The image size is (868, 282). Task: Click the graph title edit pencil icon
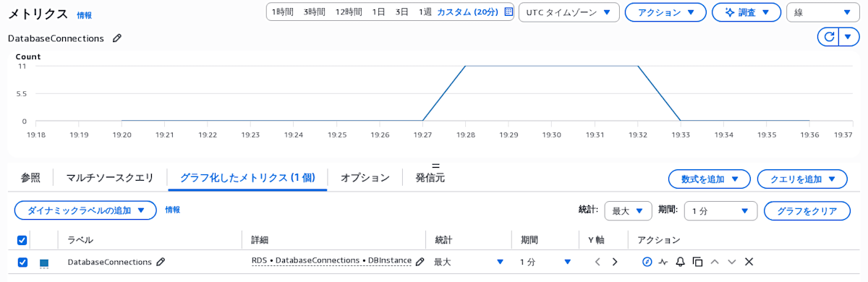117,38
